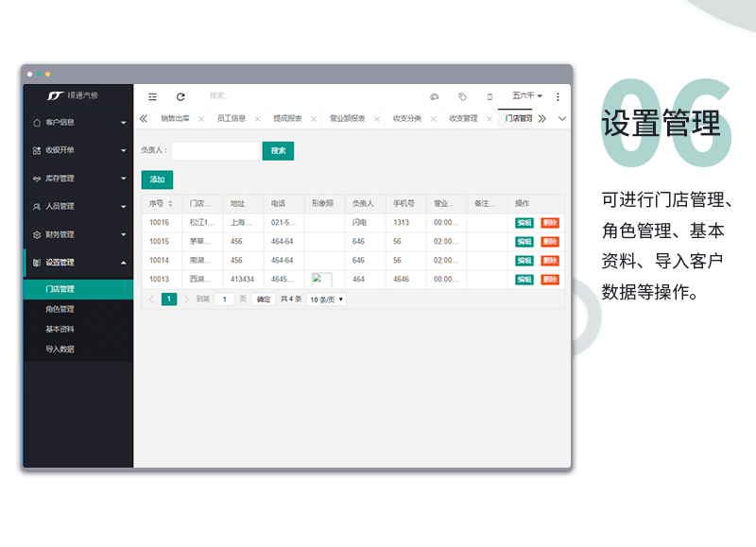
Task: Click the broken image thumbnail in row 10013
Action: click(321, 280)
